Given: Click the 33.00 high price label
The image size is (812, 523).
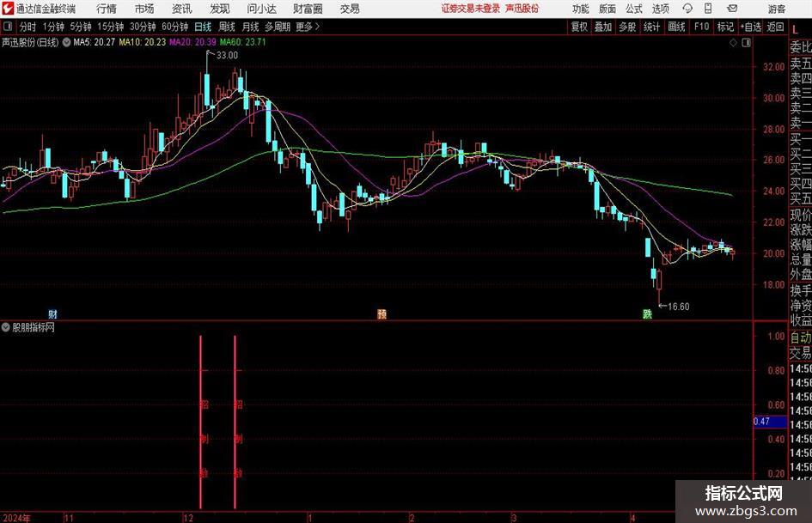Looking at the screenshot, I should coord(227,55).
